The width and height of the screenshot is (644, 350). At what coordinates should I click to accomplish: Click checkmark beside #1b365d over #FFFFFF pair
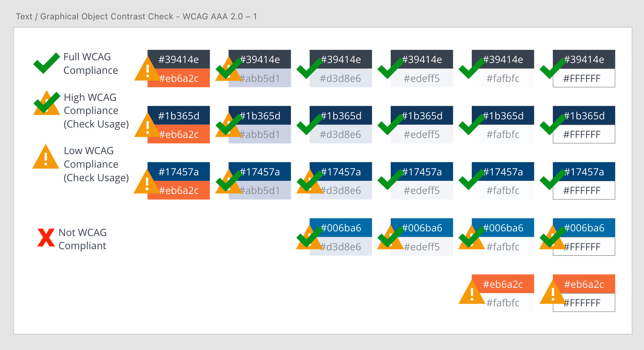[552, 125]
